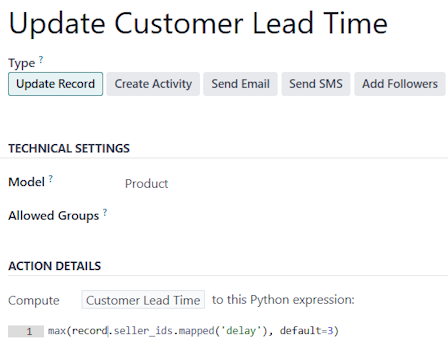Screen dimensions: 448x363
Task: Edit the Update Customer Lead Time title
Action: [x=198, y=23]
